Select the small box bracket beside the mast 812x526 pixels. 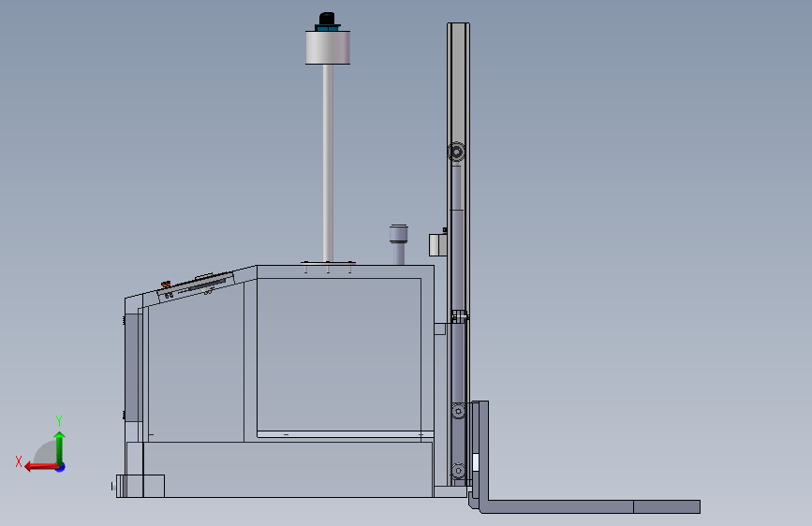click(x=437, y=245)
